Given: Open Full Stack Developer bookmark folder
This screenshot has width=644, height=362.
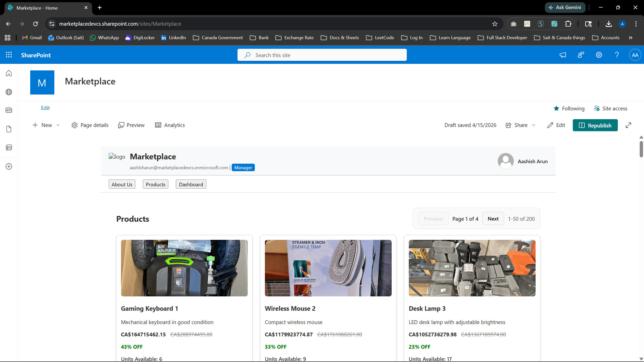Looking at the screenshot, I should (x=502, y=38).
